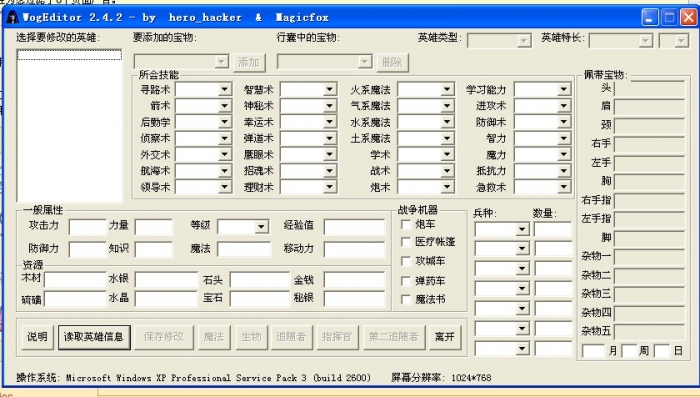Click the 硫磺 resource field
Image resolution: width=700 pixels, height=397 pixels.
[x=75, y=298]
